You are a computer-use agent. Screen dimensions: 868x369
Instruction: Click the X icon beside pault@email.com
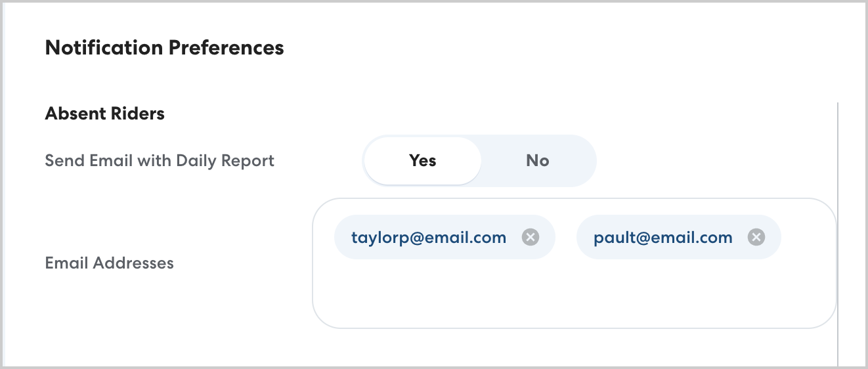point(756,237)
